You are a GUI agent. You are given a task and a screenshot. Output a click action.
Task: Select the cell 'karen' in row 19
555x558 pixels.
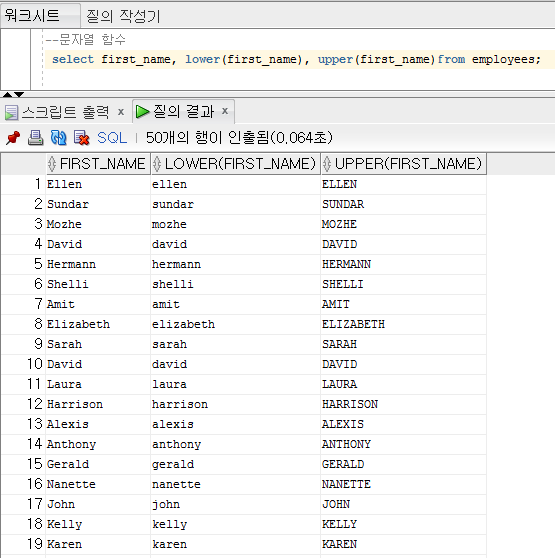[x=235, y=544]
